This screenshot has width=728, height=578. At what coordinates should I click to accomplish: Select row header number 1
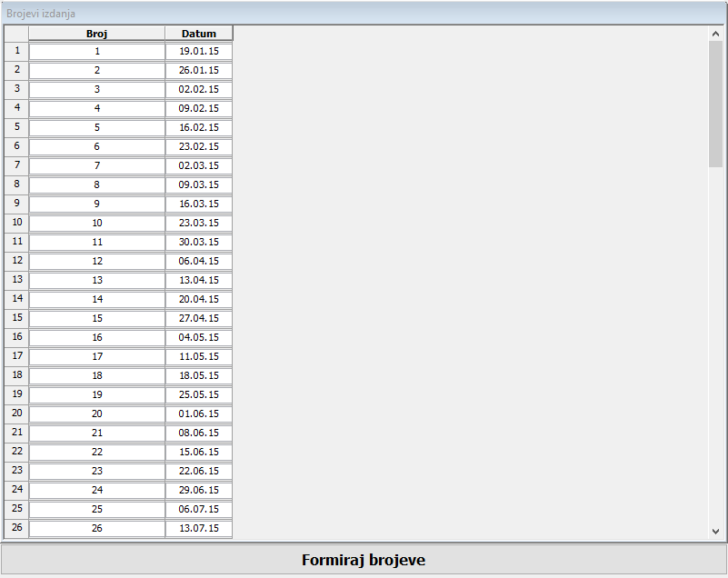(16, 51)
